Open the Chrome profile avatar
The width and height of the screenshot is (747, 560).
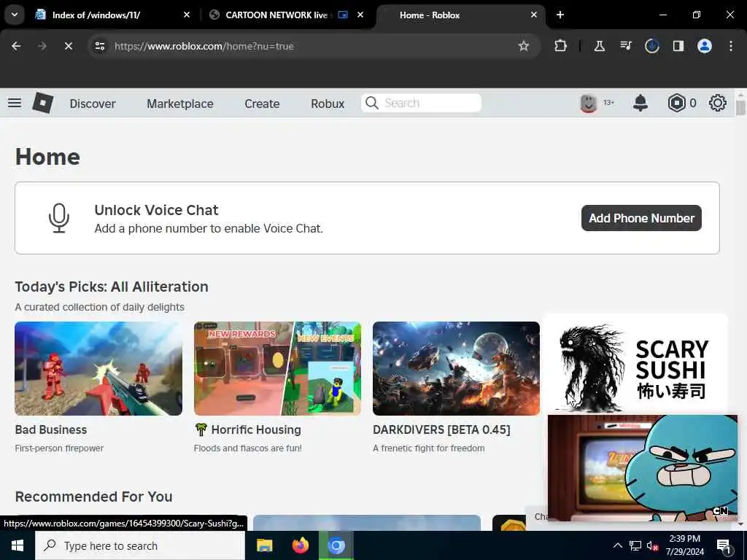pos(705,46)
